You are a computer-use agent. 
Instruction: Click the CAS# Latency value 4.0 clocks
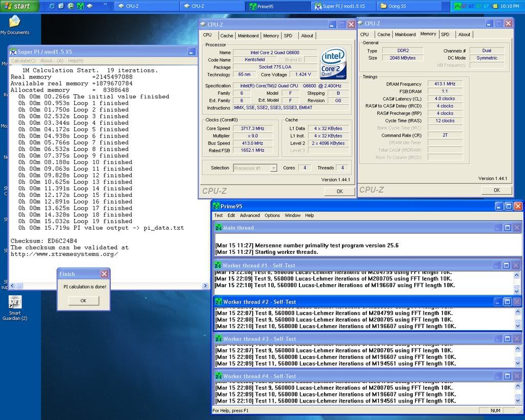pyautogui.click(x=445, y=98)
